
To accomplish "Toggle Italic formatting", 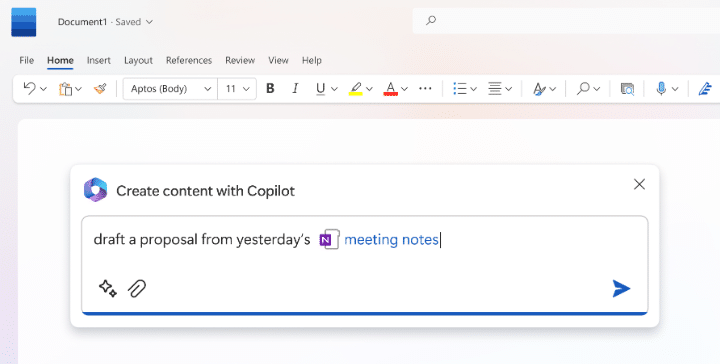I will click(x=295, y=88).
